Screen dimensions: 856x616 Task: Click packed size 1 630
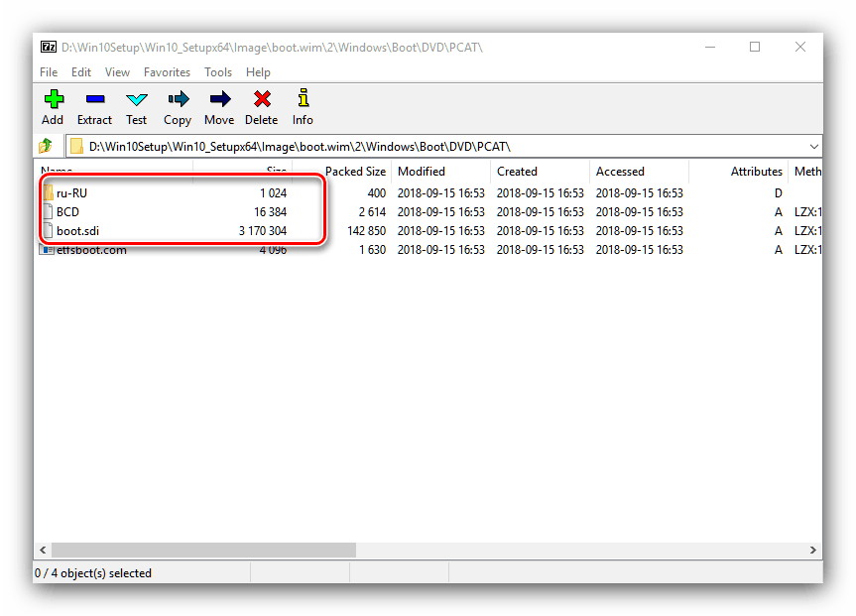coord(372,250)
